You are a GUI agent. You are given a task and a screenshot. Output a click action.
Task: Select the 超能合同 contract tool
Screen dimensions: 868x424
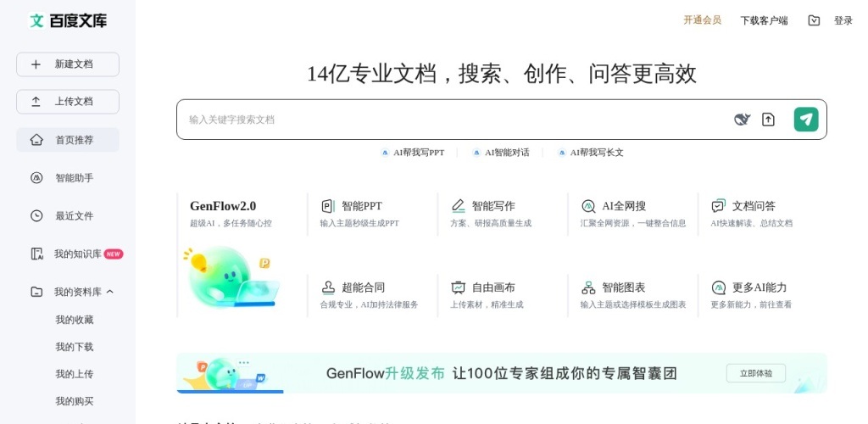pyautogui.click(x=363, y=287)
